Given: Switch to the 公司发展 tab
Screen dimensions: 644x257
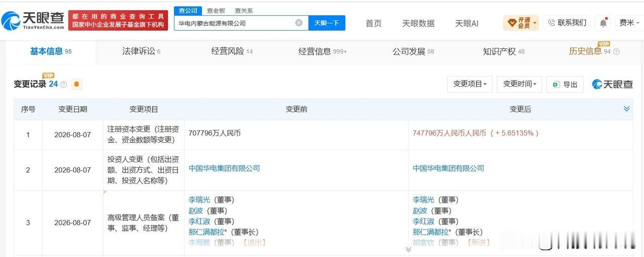Looking at the screenshot, I should pyautogui.click(x=413, y=51).
